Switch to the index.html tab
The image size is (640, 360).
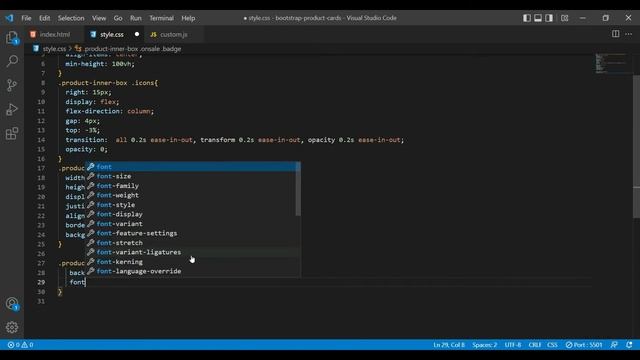tap(54, 35)
